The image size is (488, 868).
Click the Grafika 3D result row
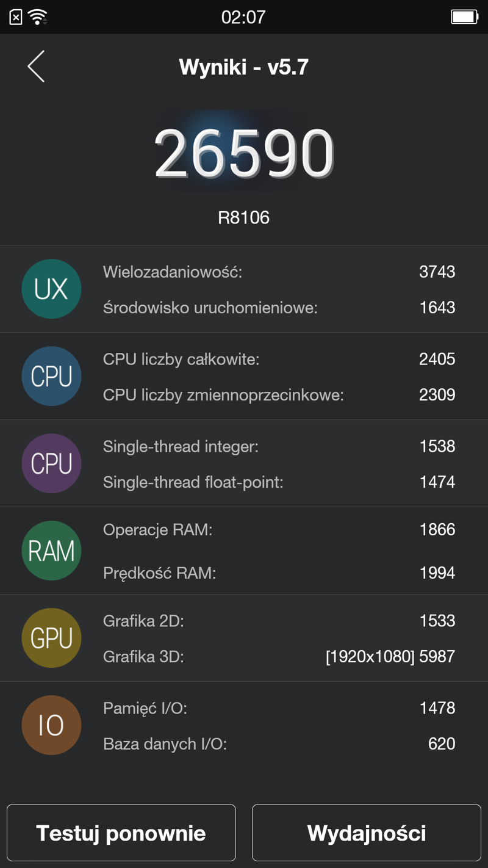[279, 656]
